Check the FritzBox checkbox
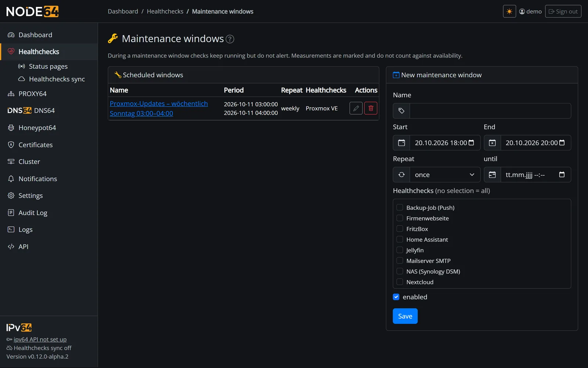This screenshot has width=588, height=368. (400, 229)
